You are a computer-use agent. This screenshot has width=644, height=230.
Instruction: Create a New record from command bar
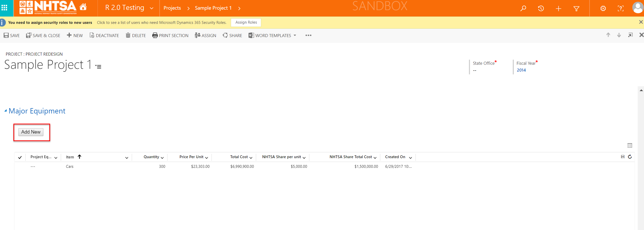pyautogui.click(x=75, y=36)
